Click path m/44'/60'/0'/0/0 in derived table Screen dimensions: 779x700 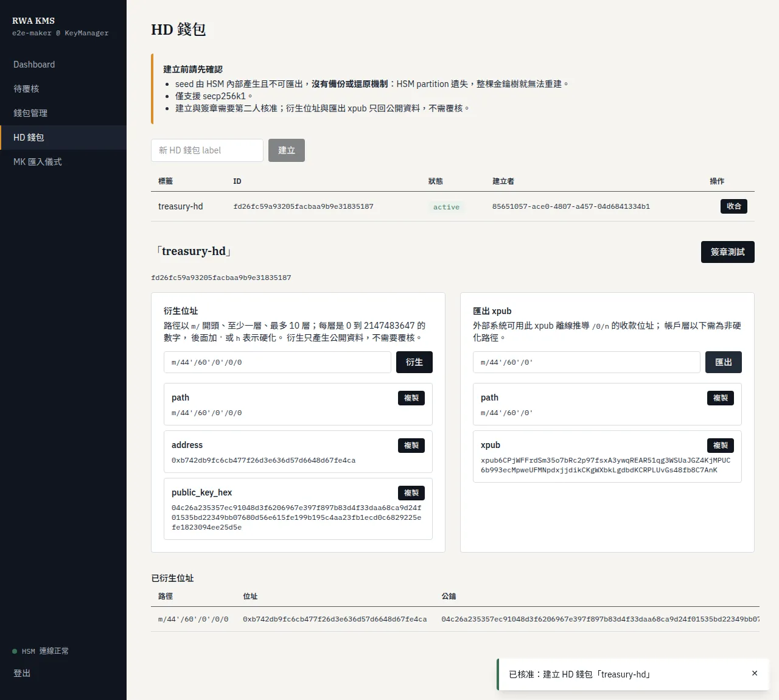click(x=194, y=619)
